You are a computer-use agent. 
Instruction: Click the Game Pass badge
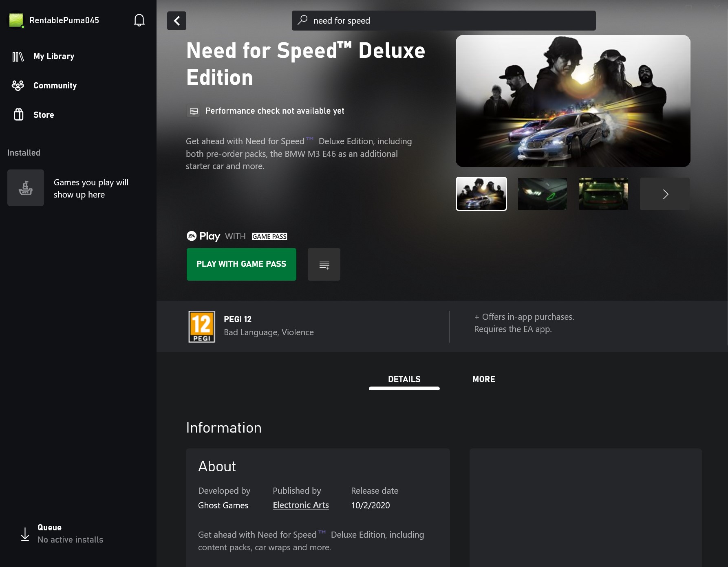[x=269, y=236]
